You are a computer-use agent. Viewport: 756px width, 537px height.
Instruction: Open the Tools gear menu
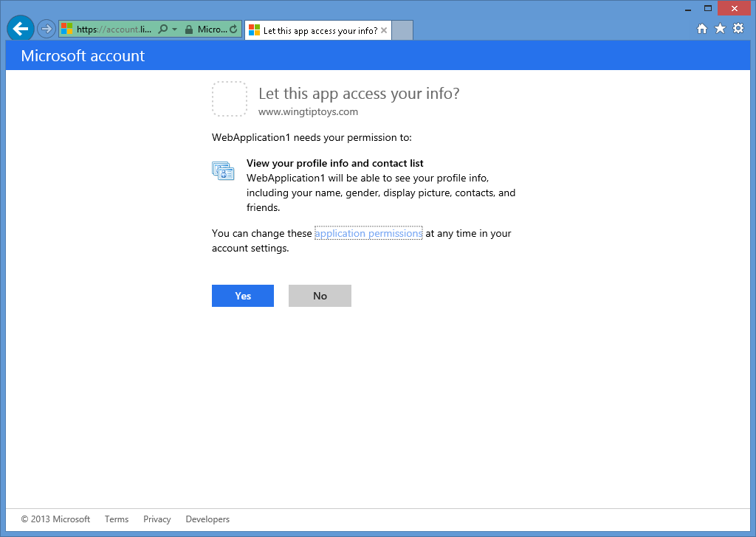click(x=738, y=28)
